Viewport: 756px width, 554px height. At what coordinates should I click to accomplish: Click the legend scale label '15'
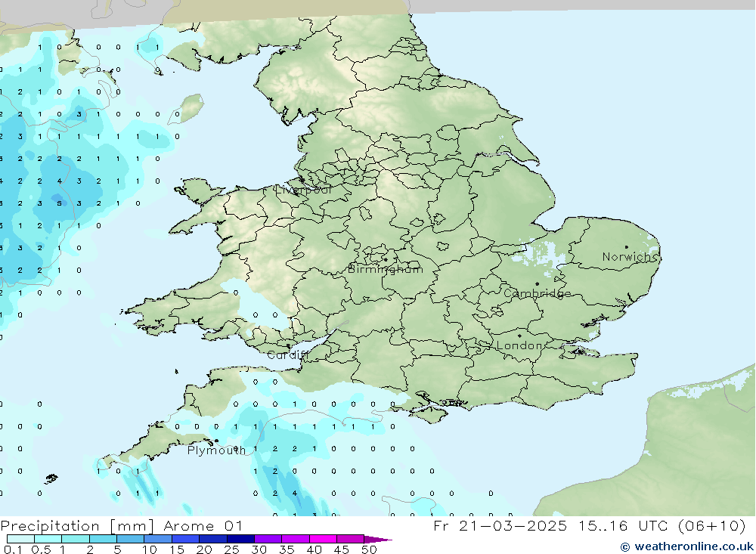point(177,549)
